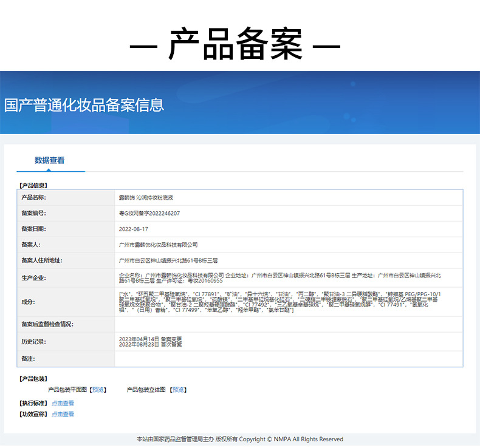480x448 pixels.
Task: Click the 备注 row label
Action: 28,359
